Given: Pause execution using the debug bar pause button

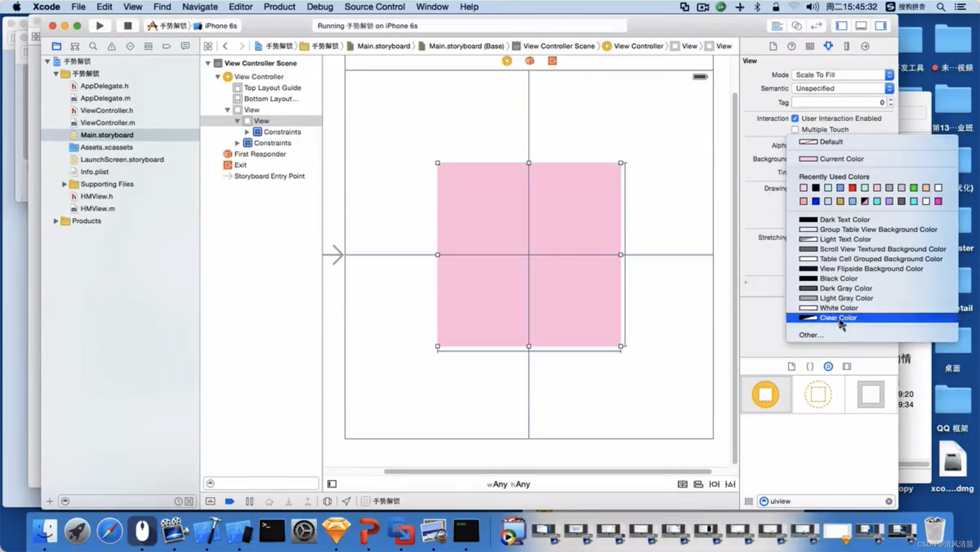Looking at the screenshot, I should click(249, 501).
